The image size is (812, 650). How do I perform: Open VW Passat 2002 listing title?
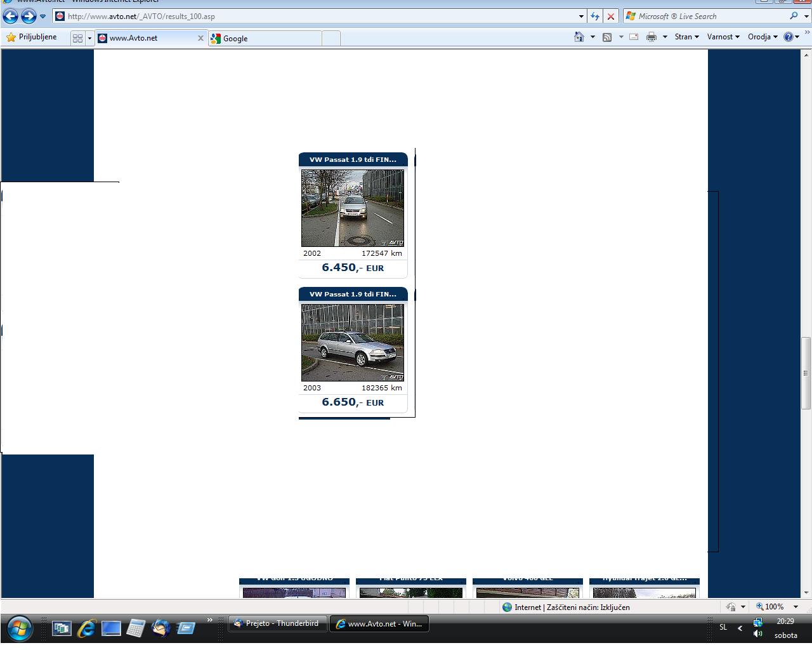[x=353, y=160]
